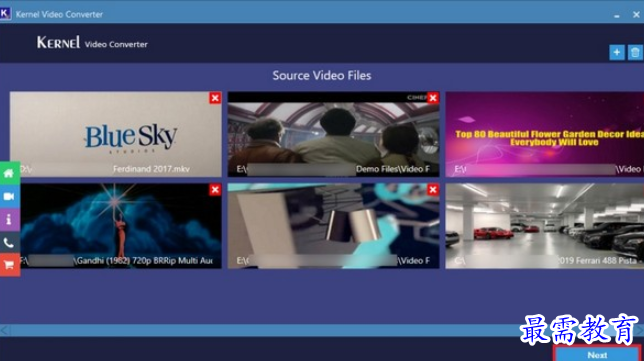Remove the Demo Files video with red X
This screenshot has width=644, height=361.
point(433,98)
